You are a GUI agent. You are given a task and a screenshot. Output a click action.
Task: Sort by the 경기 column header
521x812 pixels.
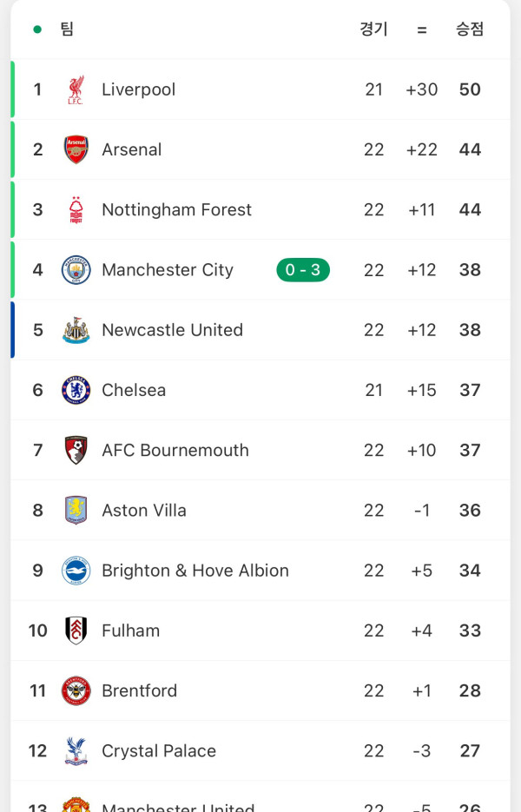(373, 29)
